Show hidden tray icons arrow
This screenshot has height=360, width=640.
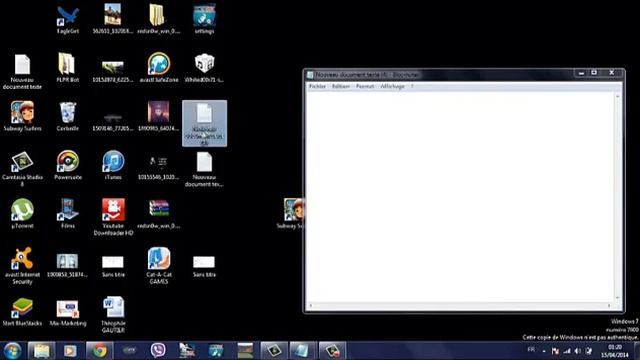(544, 351)
